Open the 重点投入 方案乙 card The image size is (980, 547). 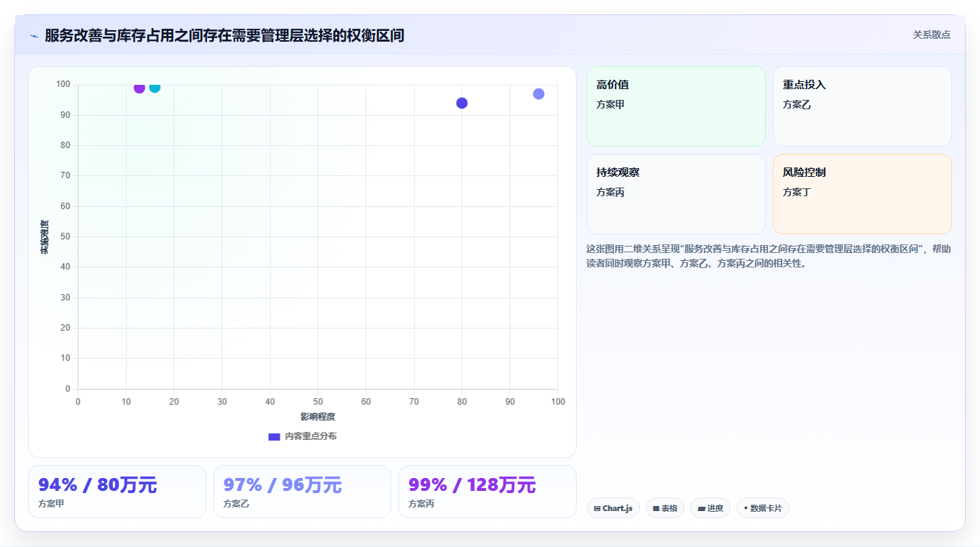coord(862,106)
